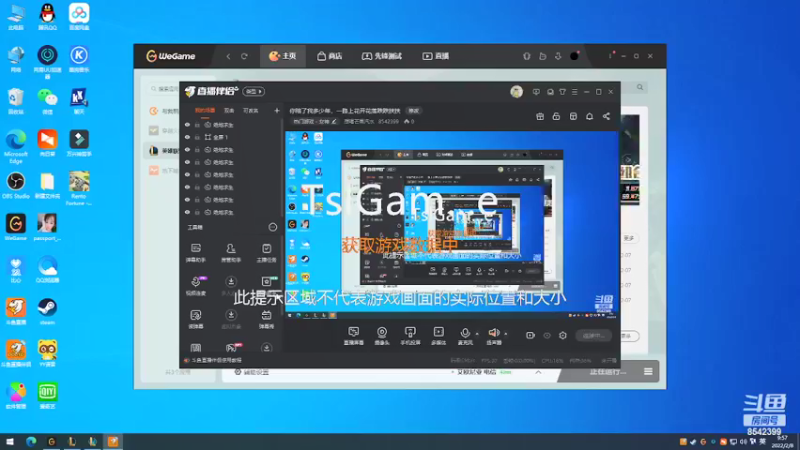The height and width of the screenshot is (450, 800).
Task: Open the 手机投屏 phone casting tool
Action: [410, 336]
